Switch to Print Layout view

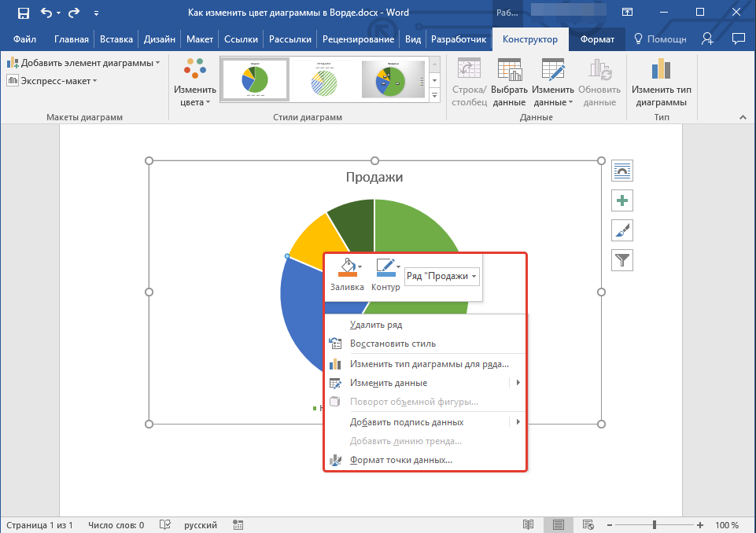point(559,525)
